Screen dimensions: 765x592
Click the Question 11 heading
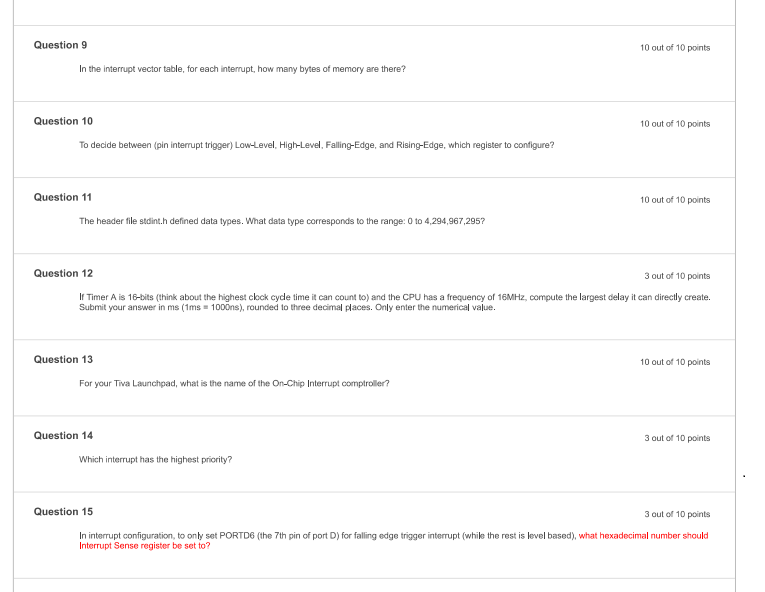62,197
